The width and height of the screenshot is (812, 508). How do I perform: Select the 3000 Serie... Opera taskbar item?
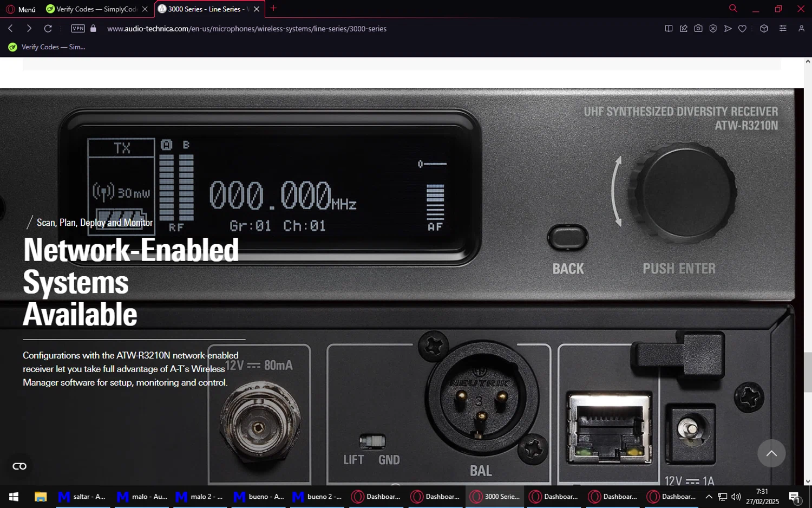[x=495, y=497]
